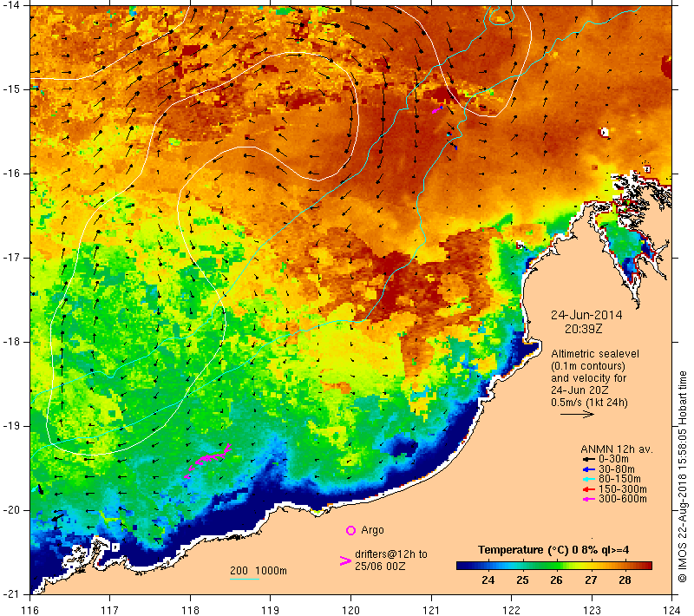Click the magenta 300-600m legend arrow

588,499
